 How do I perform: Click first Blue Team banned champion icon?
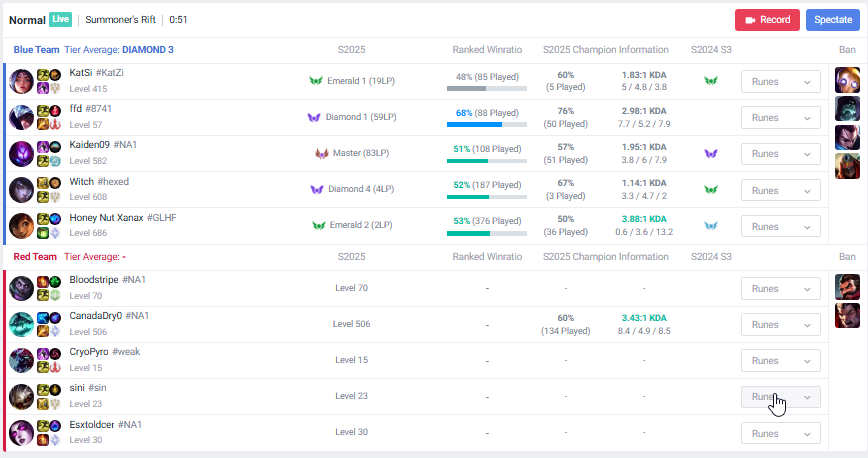[847, 80]
